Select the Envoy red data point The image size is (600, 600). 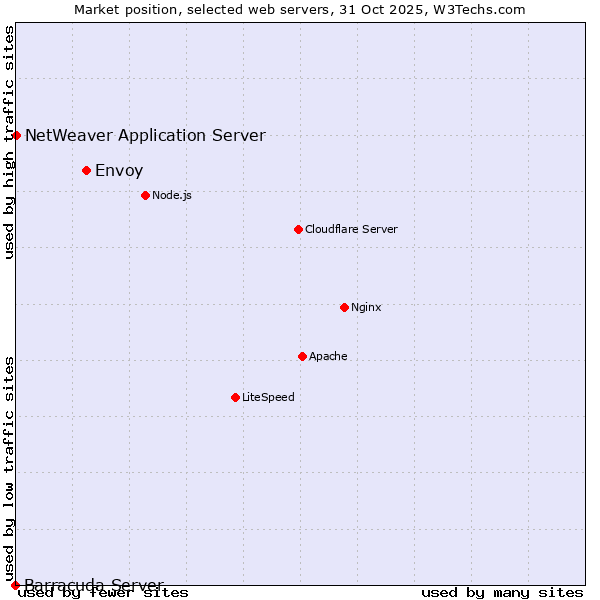click(87, 171)
